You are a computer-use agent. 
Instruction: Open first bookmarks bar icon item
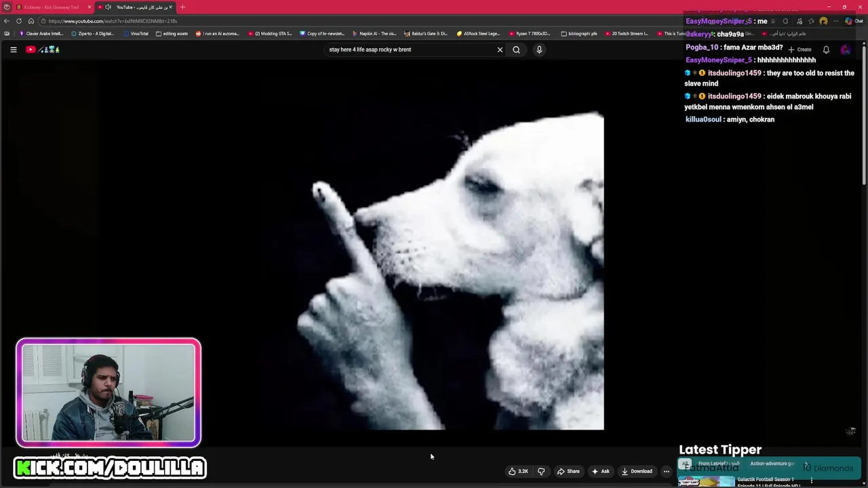coord(7,33)
